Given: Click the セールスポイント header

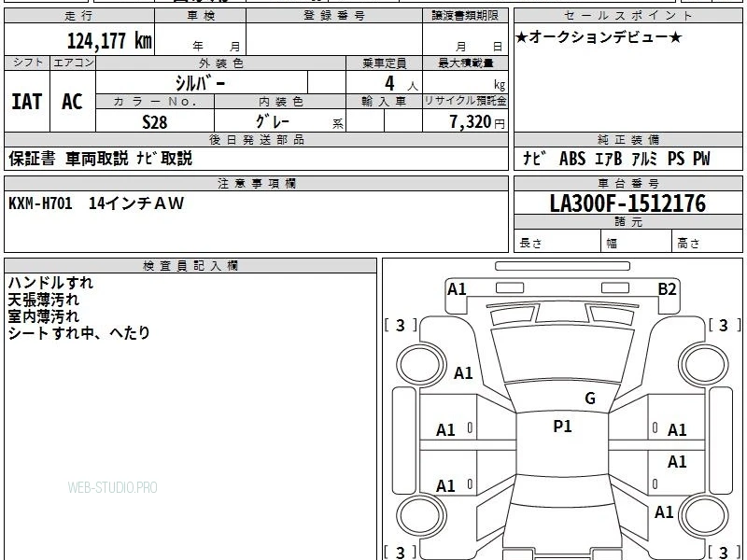Looking at the screenshot, I should [x=627, y=16].
